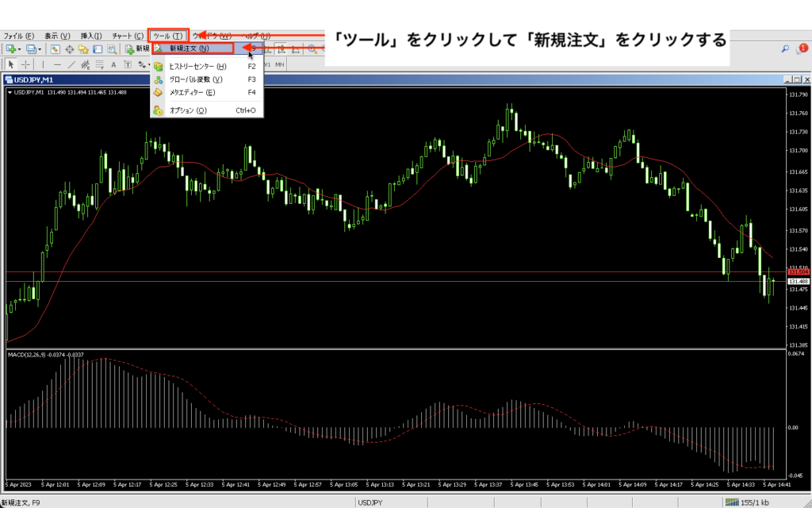
Task: Click the profiles toolbar icon
Action: coord(31,48)
